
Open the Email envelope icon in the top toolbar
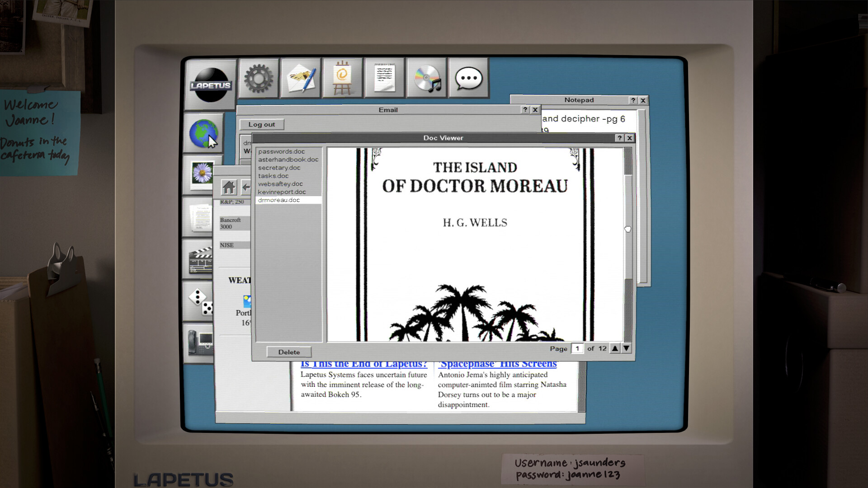[300, 78]
